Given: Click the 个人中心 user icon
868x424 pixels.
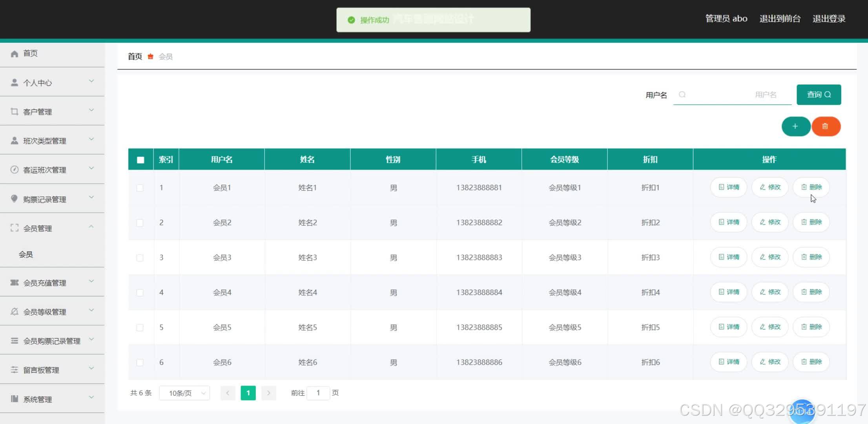Looking at the screenshot, I should (15, 83).
